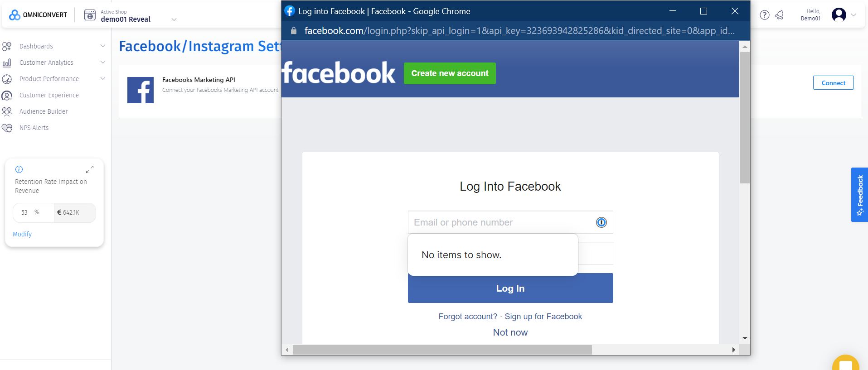Open the notifications megaphone icon
The width and height of the screenshot is (868, 370).
click(780, 15)
